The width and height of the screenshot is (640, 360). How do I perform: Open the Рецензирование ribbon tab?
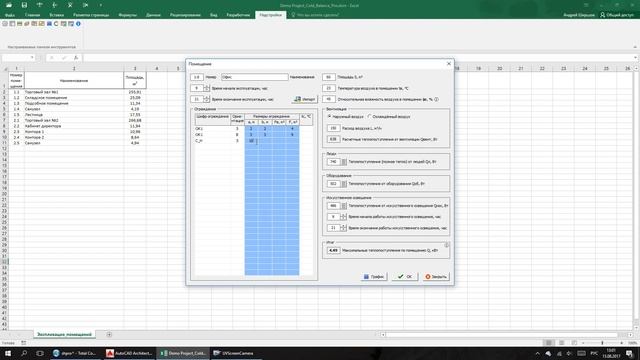click(x=185, y=15)
